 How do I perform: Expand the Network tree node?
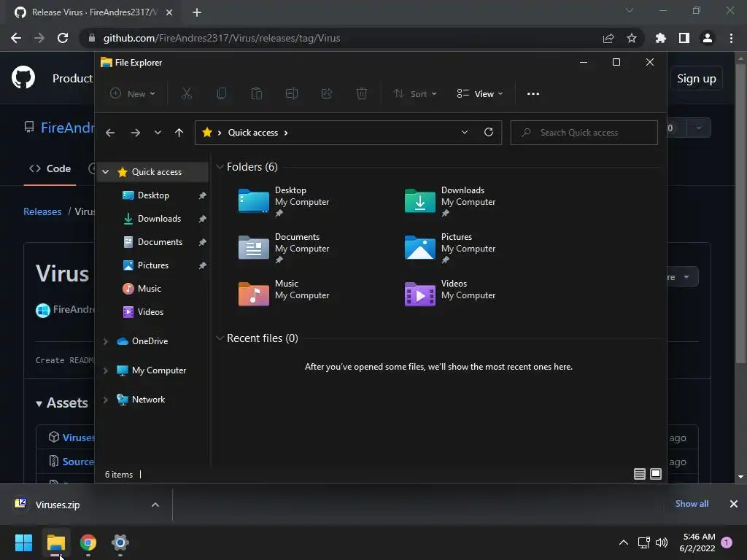(106, 400)
